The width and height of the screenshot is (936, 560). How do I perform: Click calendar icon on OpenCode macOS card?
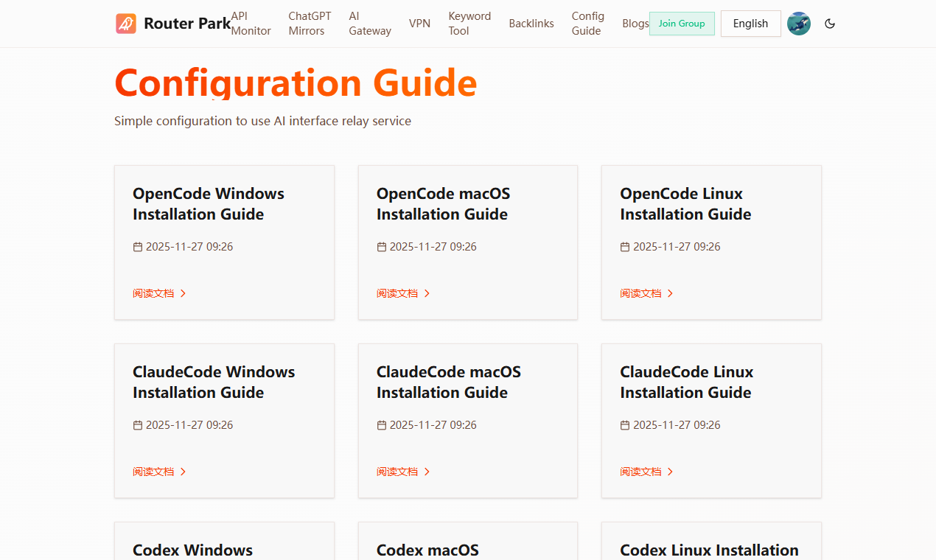382,247
